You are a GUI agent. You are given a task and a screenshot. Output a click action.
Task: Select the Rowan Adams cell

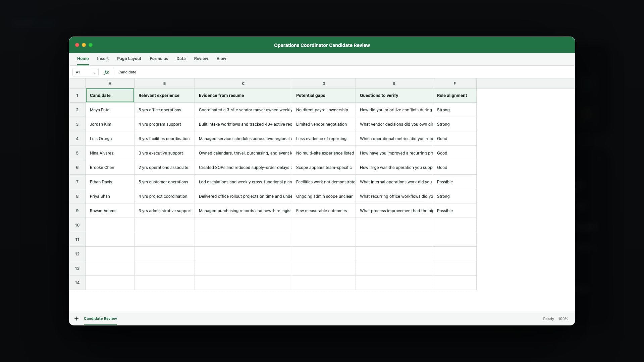point(110,211)
